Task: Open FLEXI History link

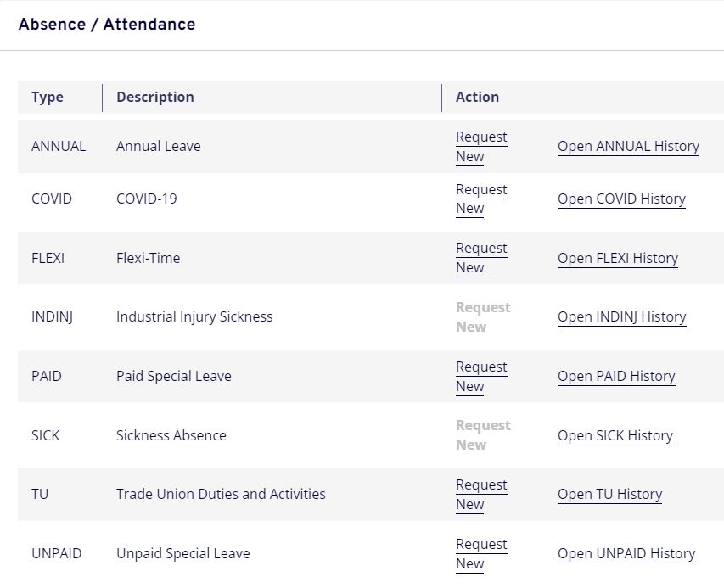Action: [618, 259]
